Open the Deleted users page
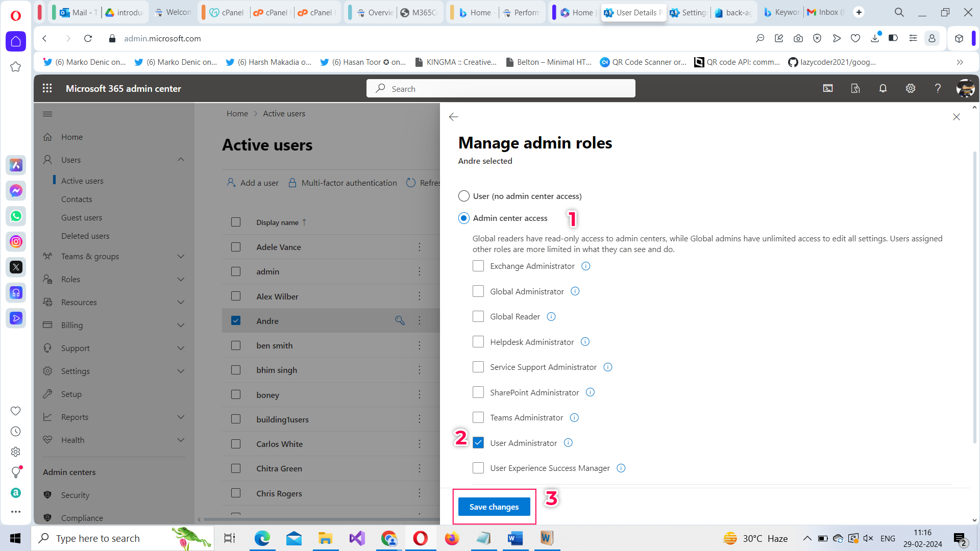Image resolution: width=980 pixels, height=551 pixels. pyautogui.click(x=85, y=236)
